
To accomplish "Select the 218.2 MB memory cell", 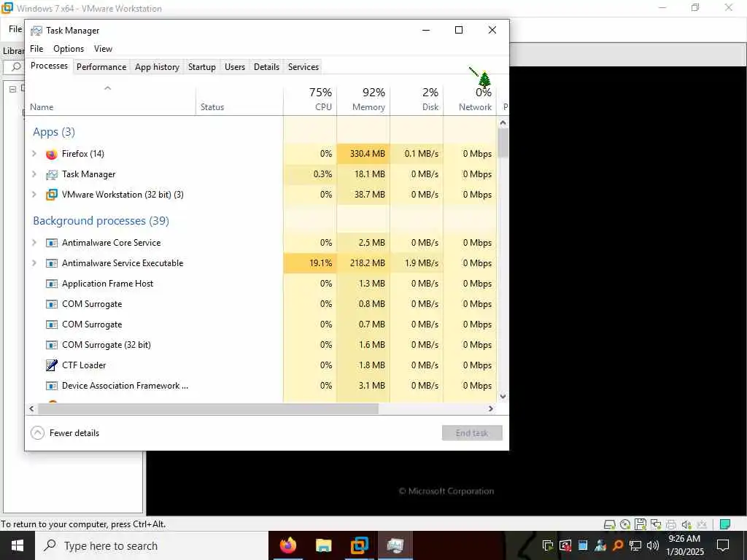I will point(363,263).
